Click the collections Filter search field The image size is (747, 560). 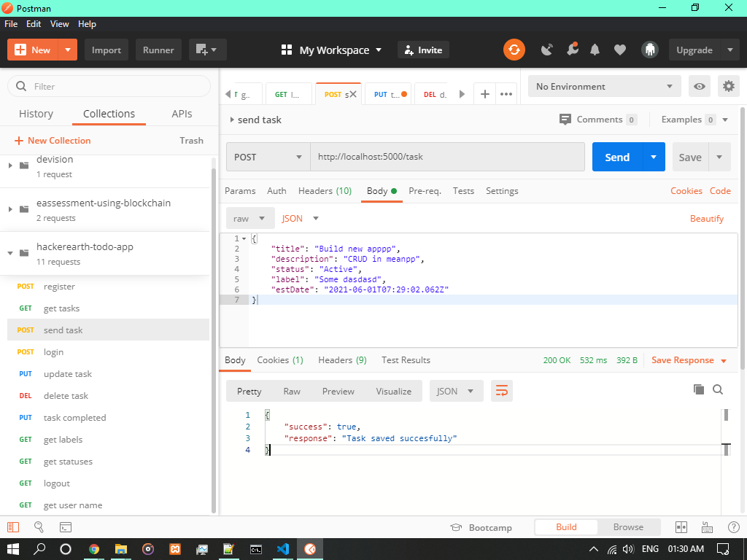[x=109, y=86]
